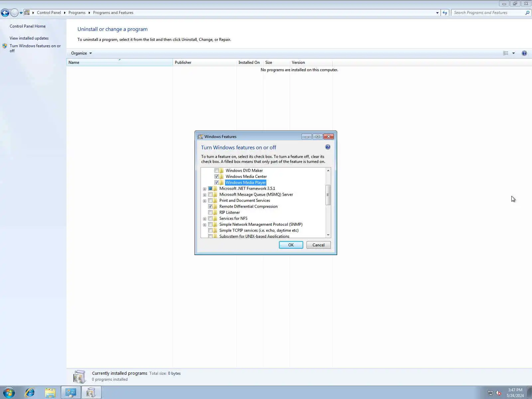The image size is (532, 399).
Task: Sort by the Installed On column header
Action: coord(250,63)
